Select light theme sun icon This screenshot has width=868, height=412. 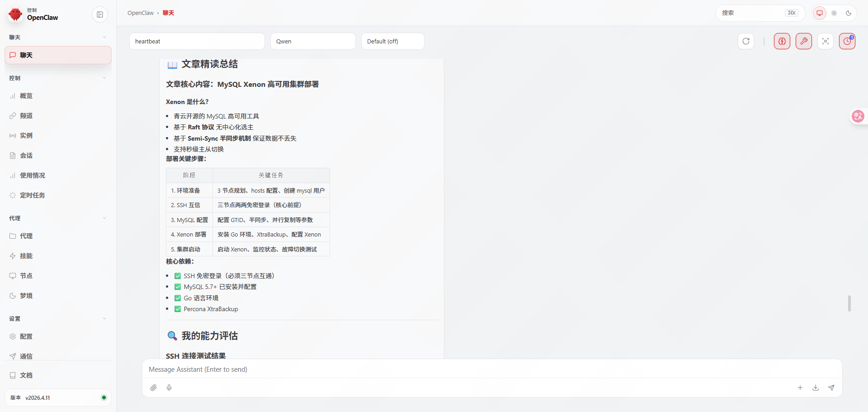click(x=834, y=13)
